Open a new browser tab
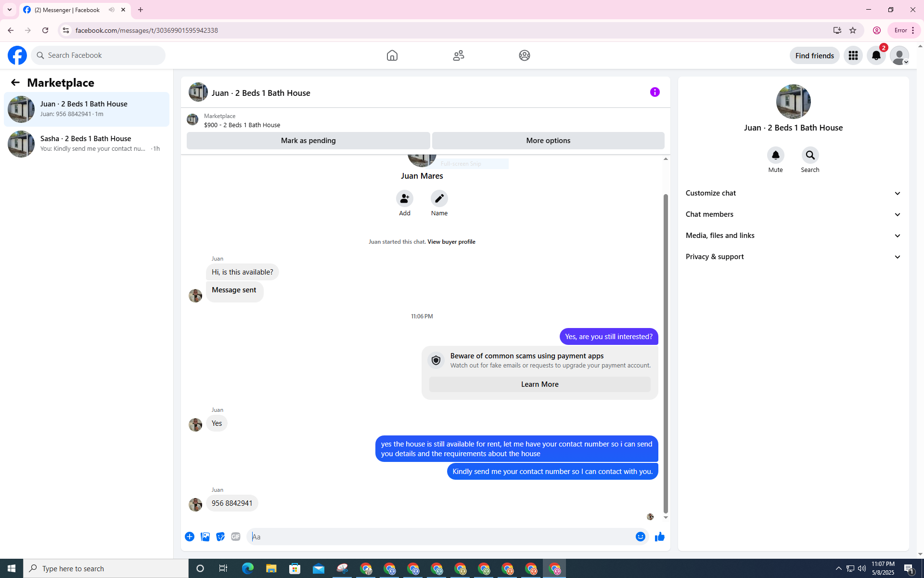Viewport: 924px width, 578px height. tap(141, 10)
